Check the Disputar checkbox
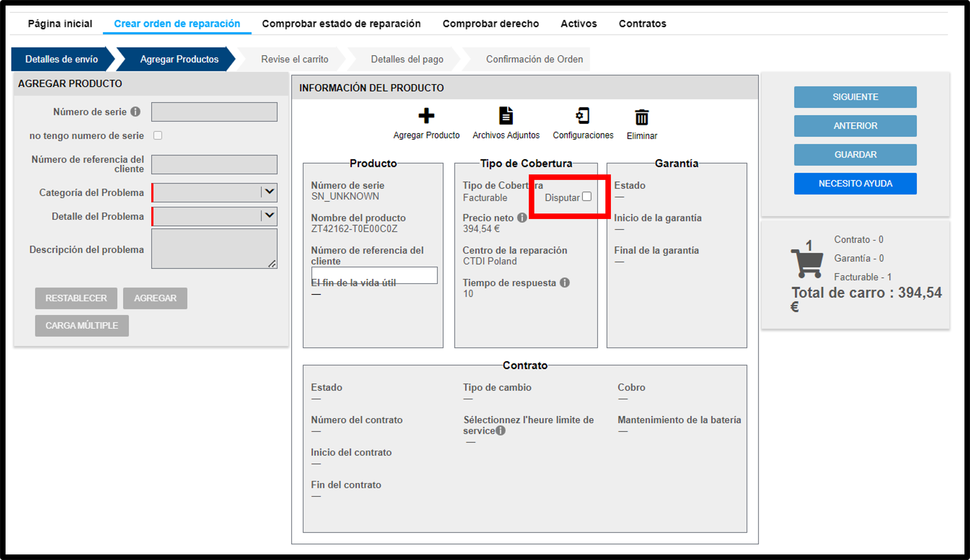The image size is (970, 560). click(586, 196)
